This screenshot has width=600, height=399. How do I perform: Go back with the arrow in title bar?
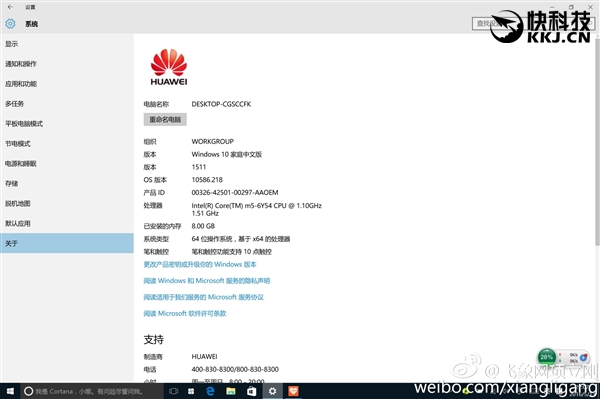10,7
